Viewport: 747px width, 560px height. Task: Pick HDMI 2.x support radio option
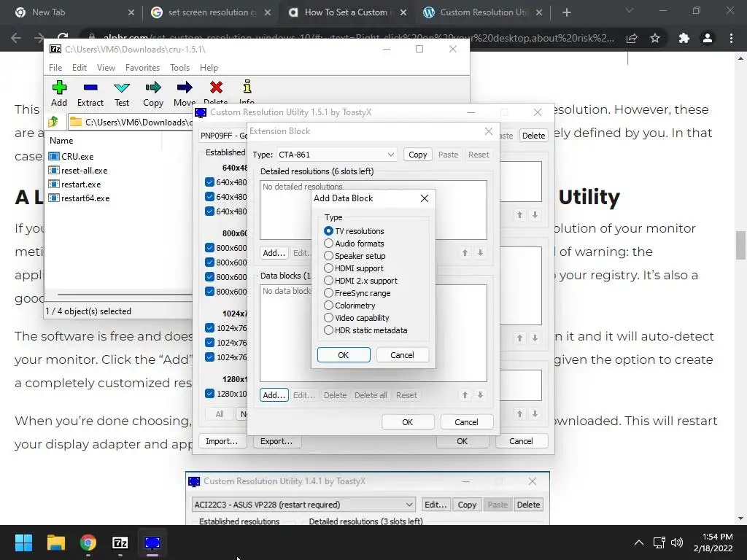click(360, 281)
